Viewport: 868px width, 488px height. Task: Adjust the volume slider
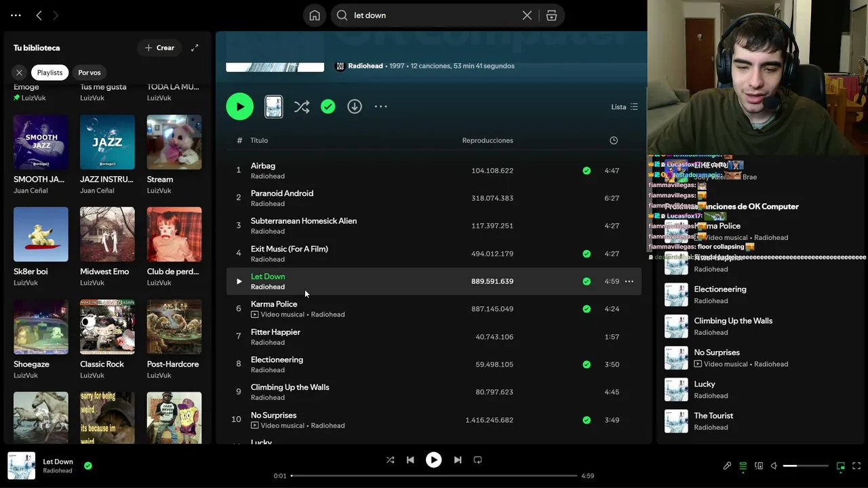806,466
